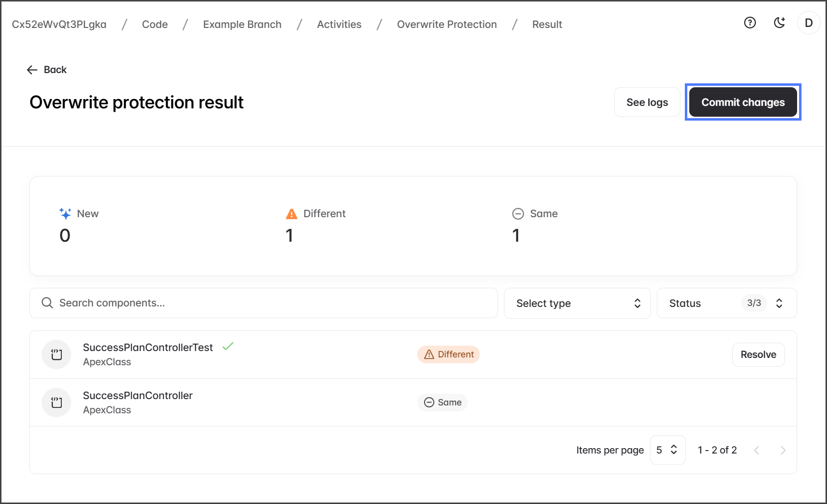Open the user avatar D menu
The image size is (827, 504).
click(808, 23)
